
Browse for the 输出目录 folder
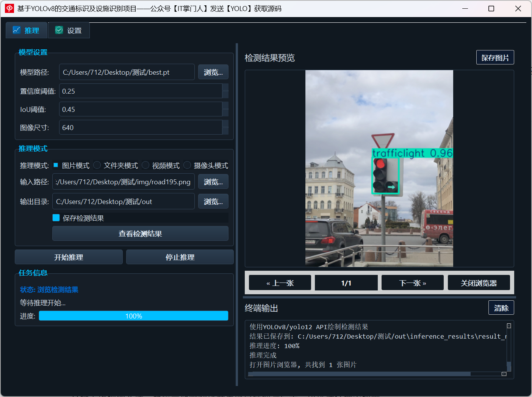(x=213, y=201)
